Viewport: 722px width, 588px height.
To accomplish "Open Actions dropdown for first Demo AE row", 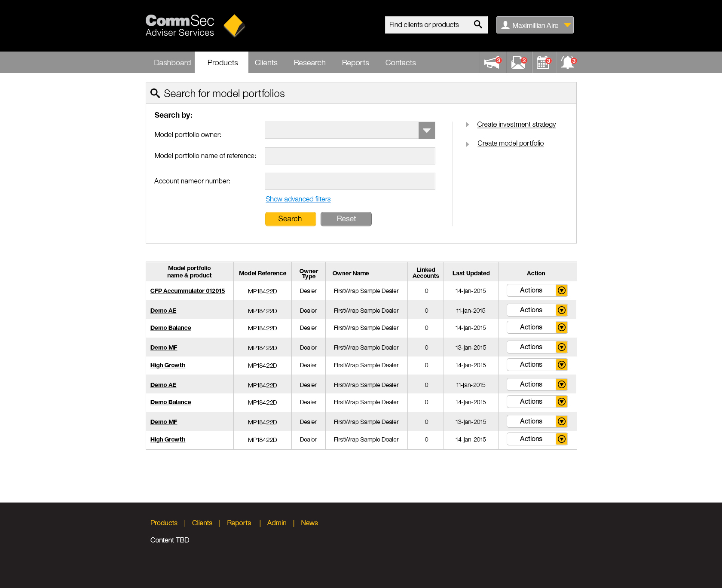I will point(537,310).
